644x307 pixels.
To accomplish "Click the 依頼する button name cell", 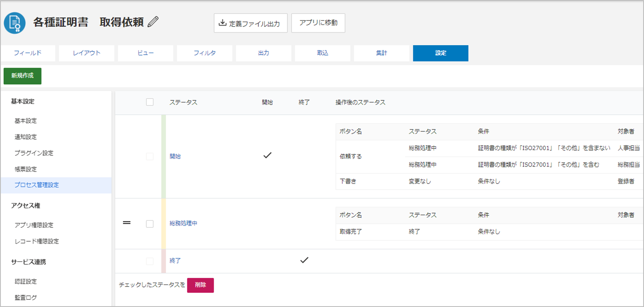I will (x=351, y=157).
